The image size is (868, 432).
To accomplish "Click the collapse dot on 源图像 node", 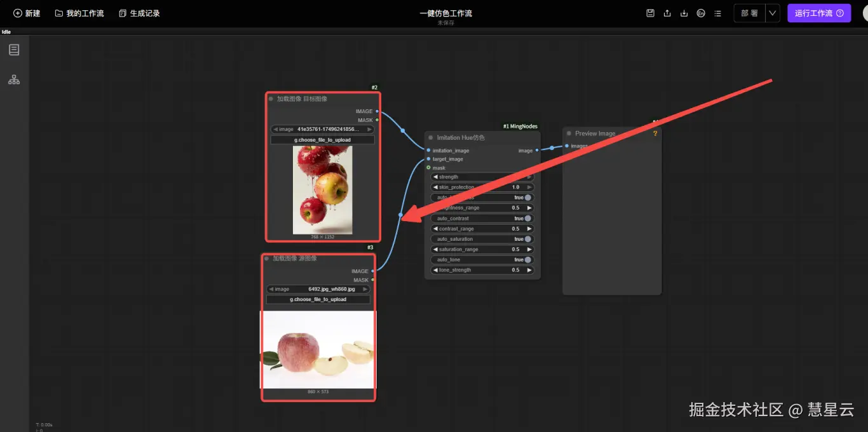I will [x=267, y=259].
